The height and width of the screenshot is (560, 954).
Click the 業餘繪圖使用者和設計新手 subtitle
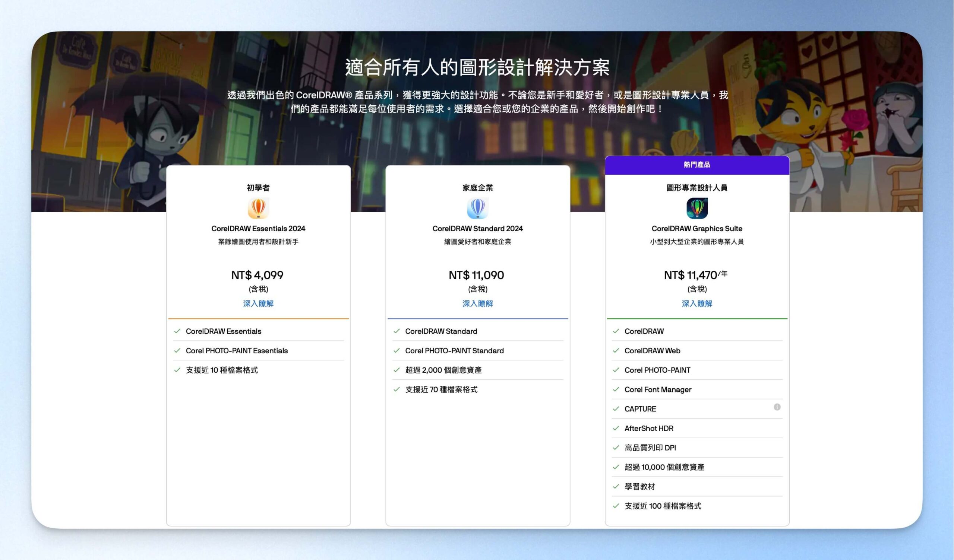(258, 242)
